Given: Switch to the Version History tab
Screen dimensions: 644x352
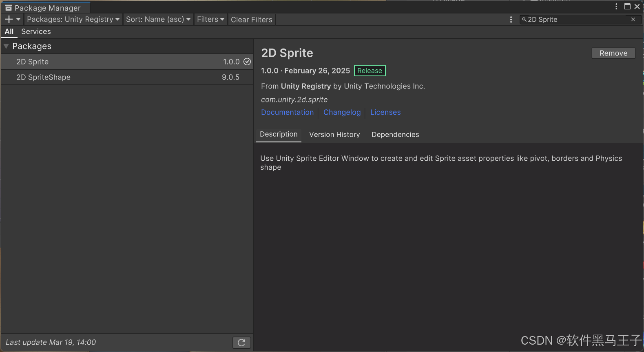Looking at the screenshot, I should tap(334, 135).
